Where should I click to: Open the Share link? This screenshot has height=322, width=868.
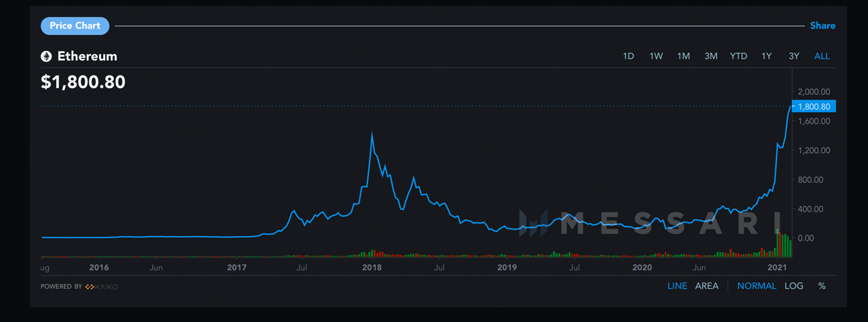tap(823, 26)
